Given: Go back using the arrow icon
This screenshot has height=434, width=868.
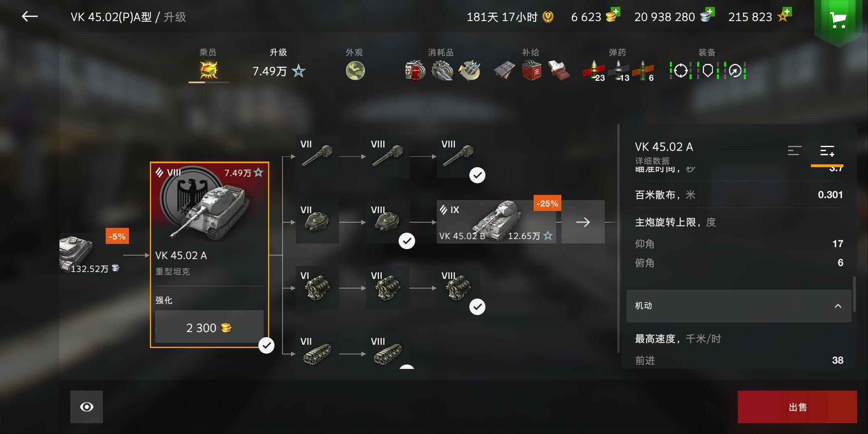Looking at the screenshot, I should [x=30, y=16].
